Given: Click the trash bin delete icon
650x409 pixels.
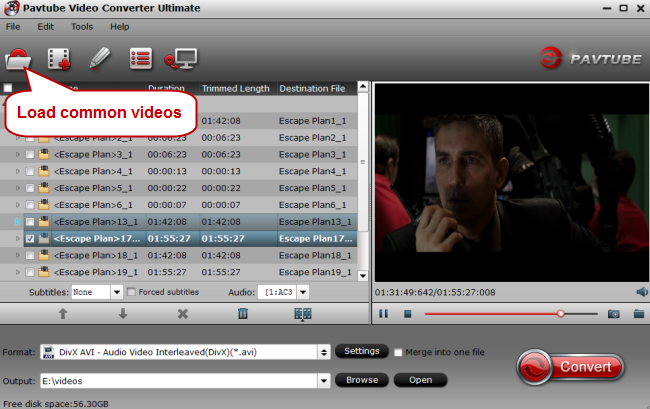Looking at the screenshot, I should point(243,314).
